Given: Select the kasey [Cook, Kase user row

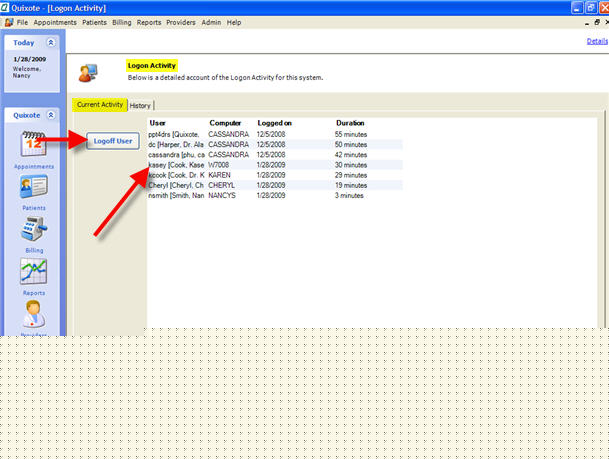Looking at the screenshot, I should tap(275, 165).
